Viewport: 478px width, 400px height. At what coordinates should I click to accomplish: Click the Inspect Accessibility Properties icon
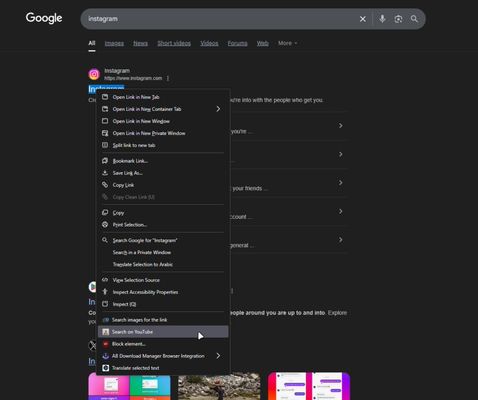point(105,292)
